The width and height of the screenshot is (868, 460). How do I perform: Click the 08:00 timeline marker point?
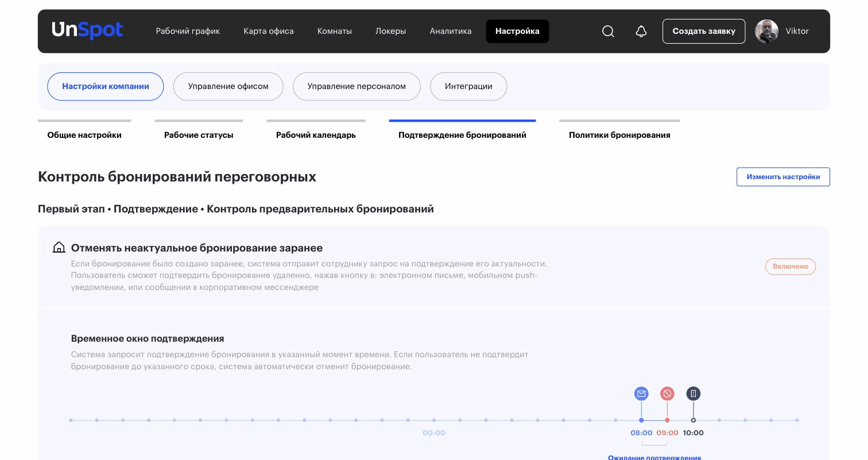[641, 420]
